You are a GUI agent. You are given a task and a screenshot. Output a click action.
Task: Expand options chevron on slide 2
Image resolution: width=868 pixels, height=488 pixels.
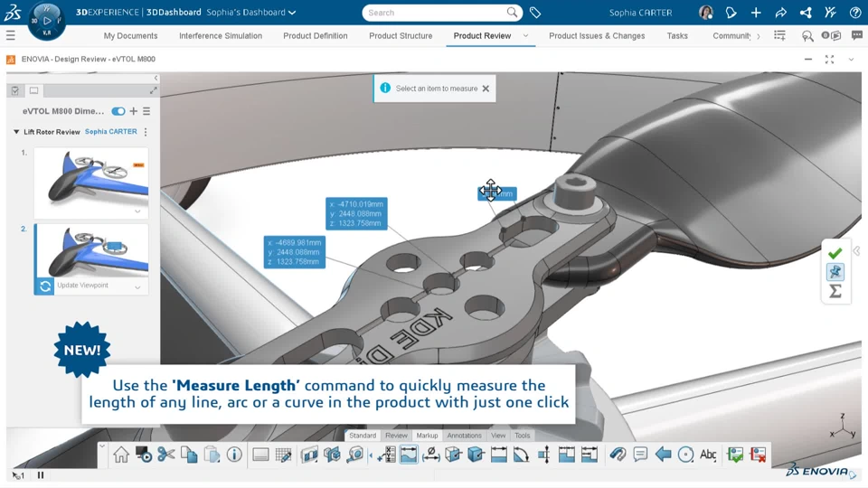click(137, 287)
